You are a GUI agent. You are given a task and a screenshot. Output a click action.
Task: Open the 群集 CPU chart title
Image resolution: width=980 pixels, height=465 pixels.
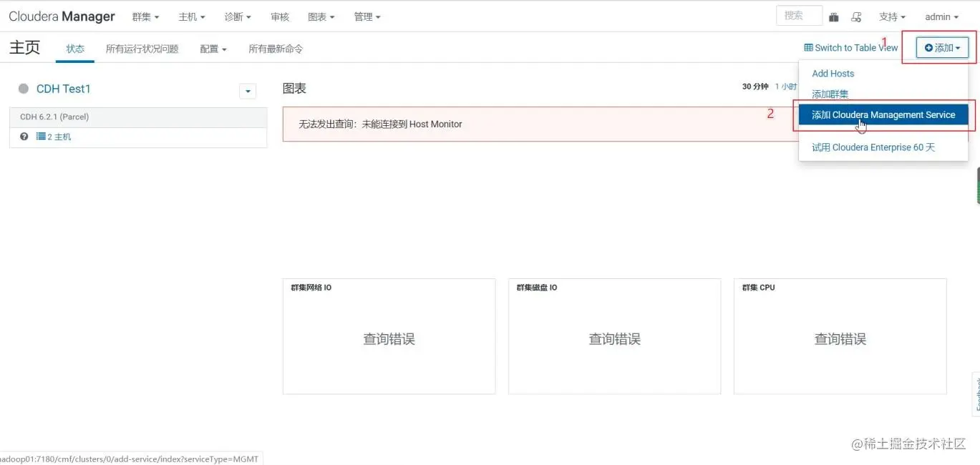(x=759, y=288)
